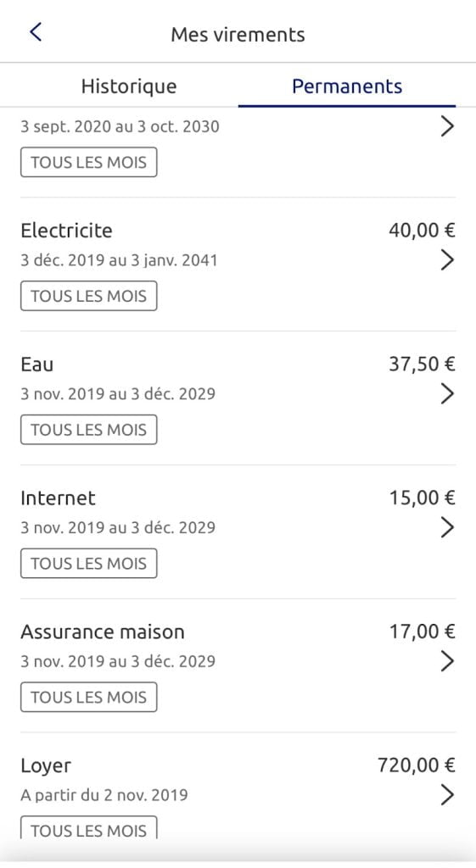Select the Electricite standing order name
Screen dimensions: 476x868
pyautogui.click(x=66, y=231)
